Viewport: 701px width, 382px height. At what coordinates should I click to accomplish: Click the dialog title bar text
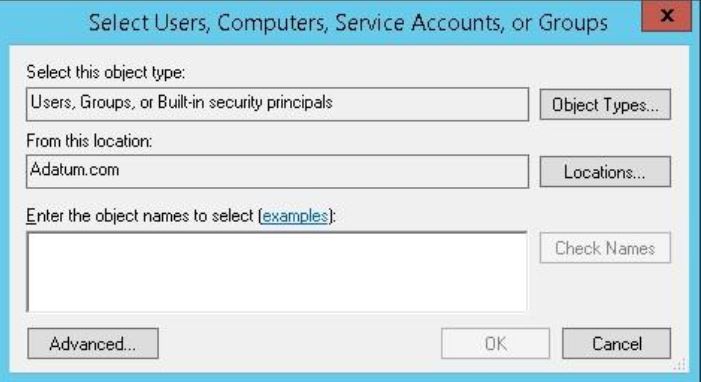click(348, 22)
